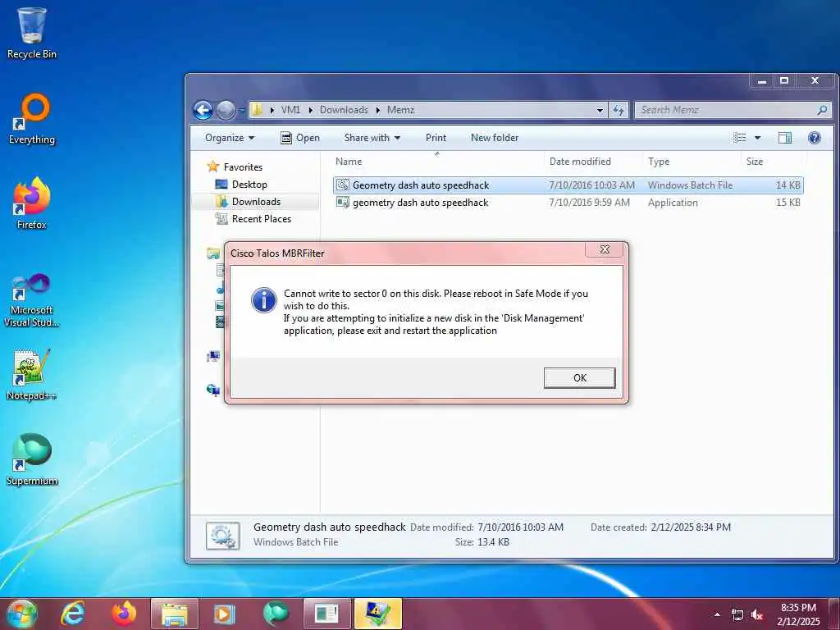Open Downloads in Favorites
Screen dimensions: 840x630
pos(256,202)
